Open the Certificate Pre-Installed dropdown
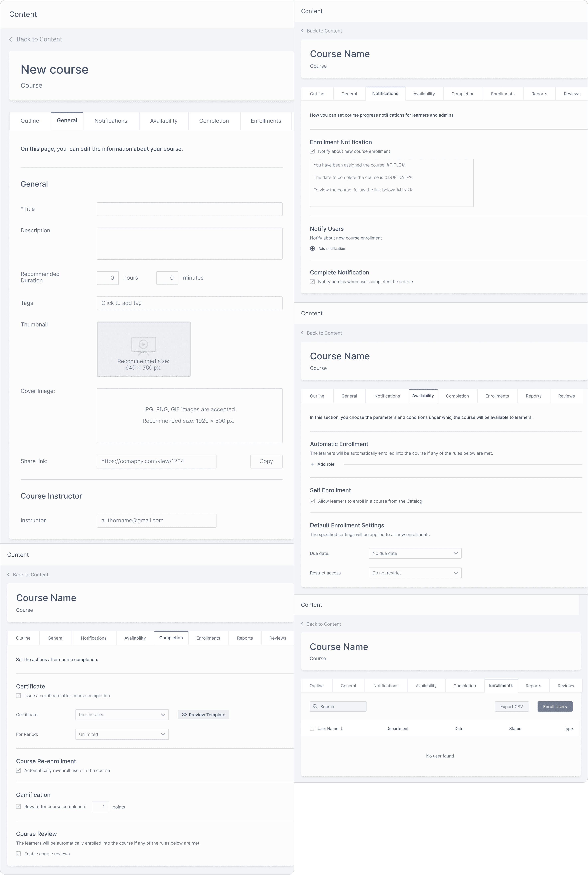Image resolution: width=588 pixels, height=875 pixels. 122,715
